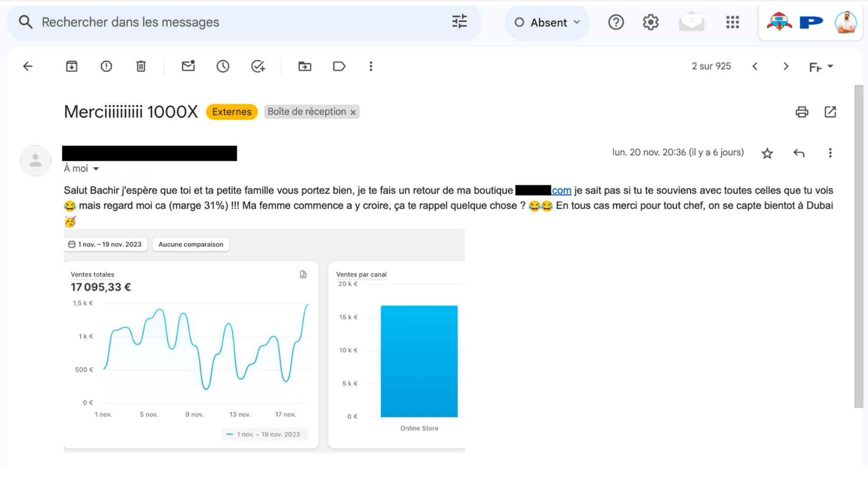Expand the 'À moi' recipient details
The image size is (868, 487).
96,169
